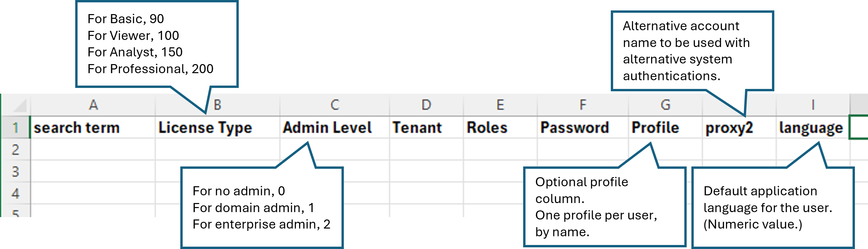
Task: Select row 1 header
Action: [15, 128]
